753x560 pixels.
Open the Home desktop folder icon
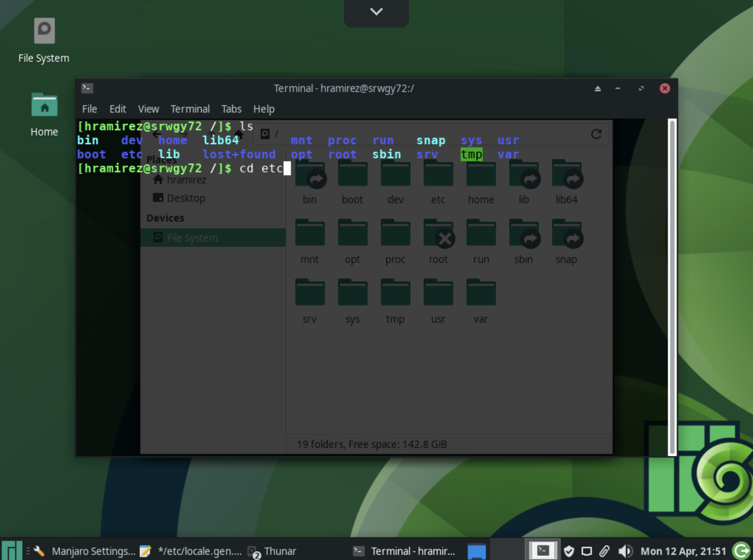[x=44, y=115]
